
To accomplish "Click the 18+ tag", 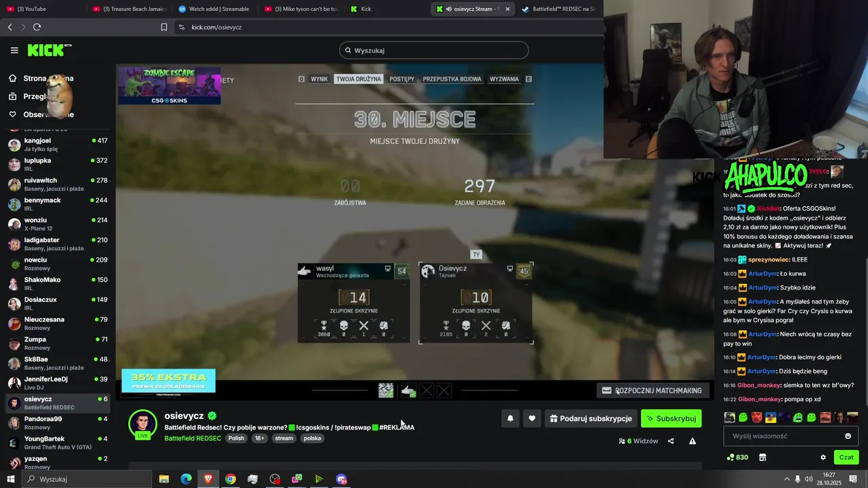I will 260,439.
